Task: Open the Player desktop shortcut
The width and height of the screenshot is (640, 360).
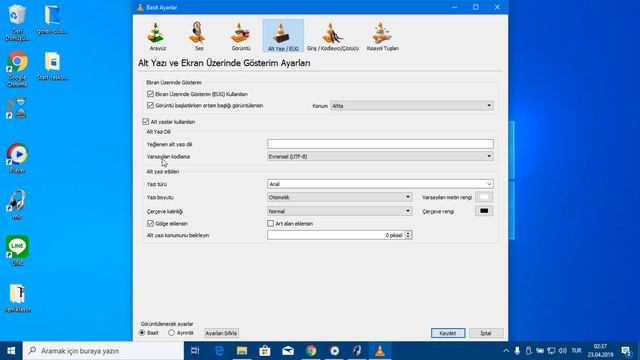Action: tap(17, 158)
